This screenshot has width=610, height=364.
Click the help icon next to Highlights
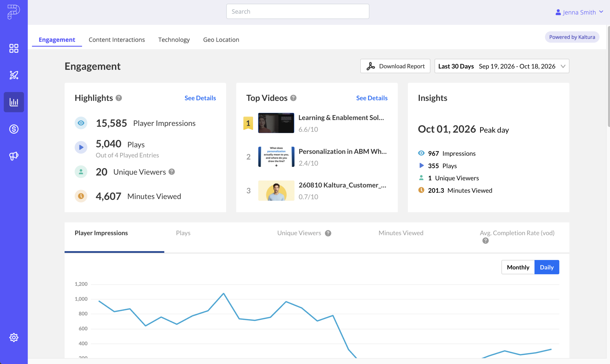(x=119, y=98)
